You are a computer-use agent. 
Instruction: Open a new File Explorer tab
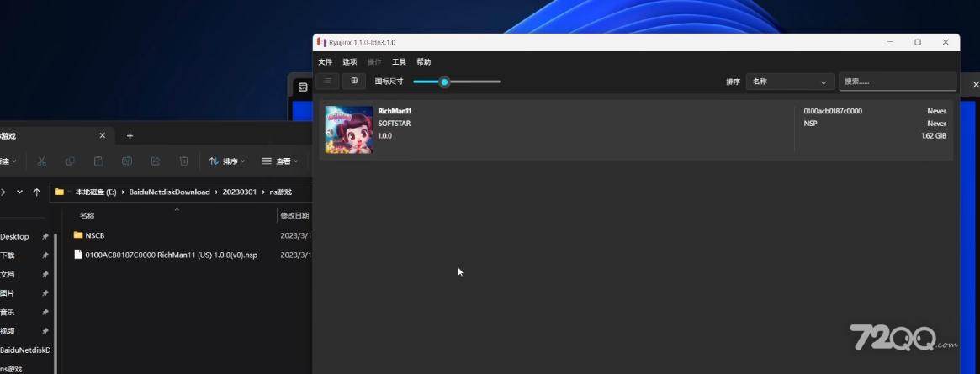point(130,136)
